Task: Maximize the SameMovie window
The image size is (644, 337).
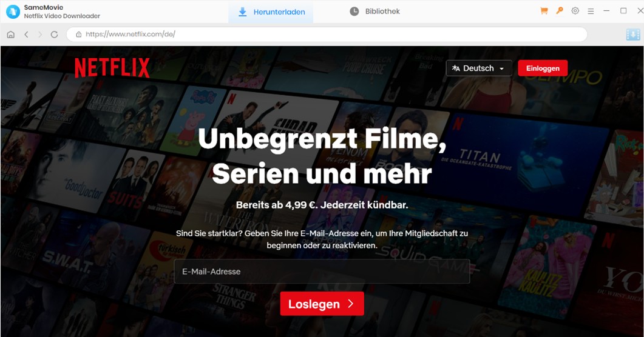Action: (x=623, y=11)
